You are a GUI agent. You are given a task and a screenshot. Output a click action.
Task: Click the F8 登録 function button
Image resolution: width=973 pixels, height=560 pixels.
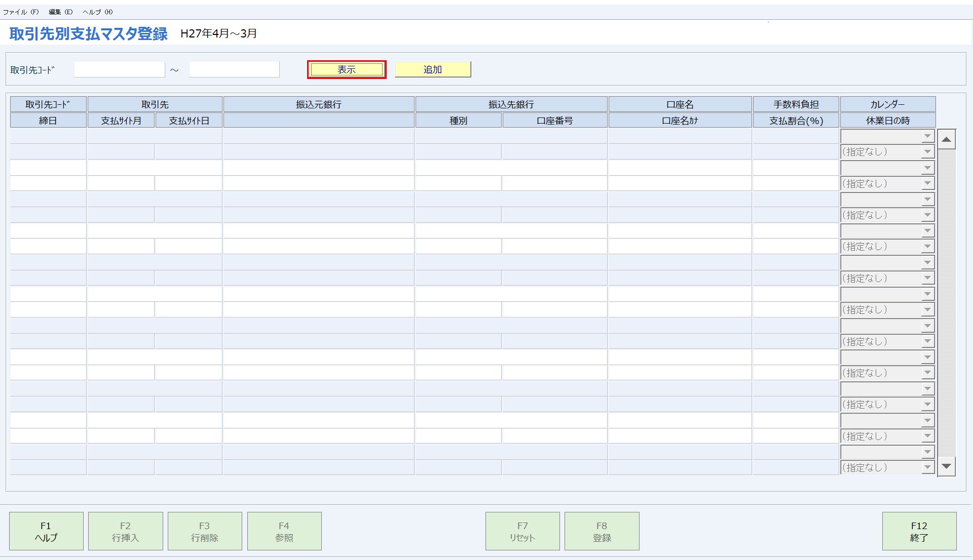tap(602, 531)
